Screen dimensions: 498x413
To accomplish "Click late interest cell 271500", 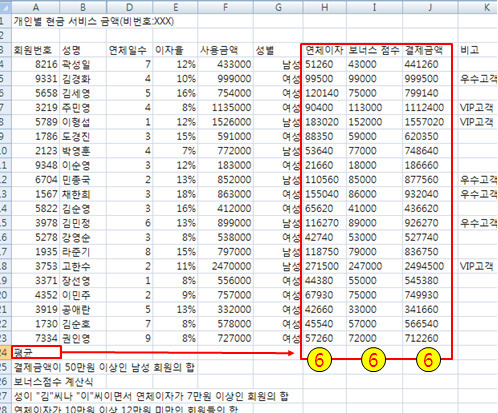I will tap(324, 266).
